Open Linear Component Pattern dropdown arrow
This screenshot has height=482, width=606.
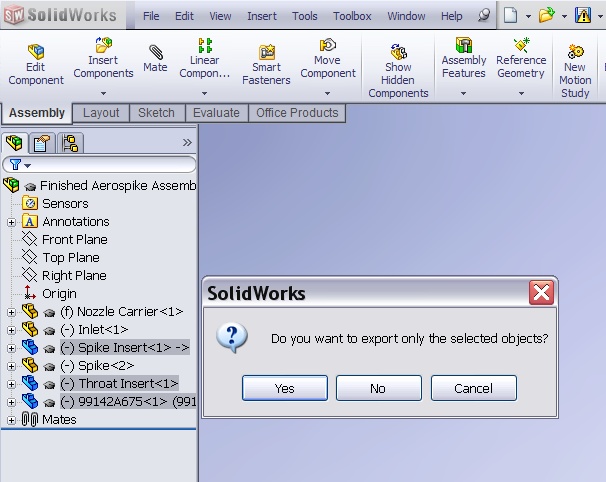204,93
